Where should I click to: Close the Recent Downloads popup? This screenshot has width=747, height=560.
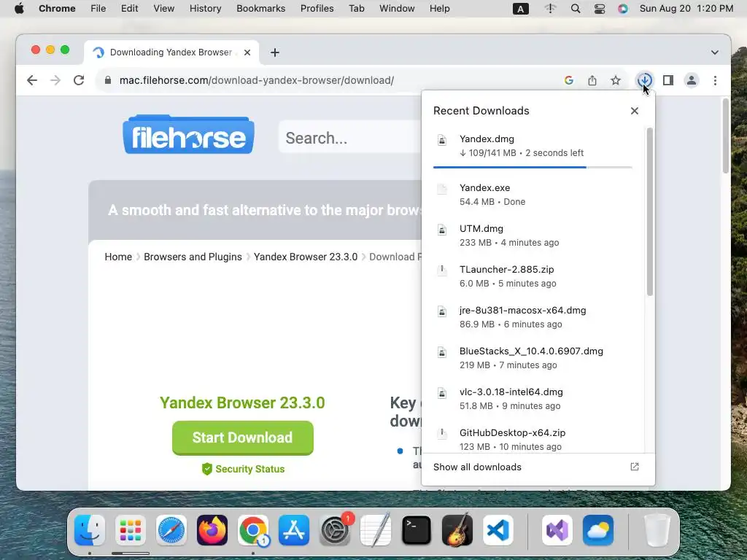(x=634, y=111)
